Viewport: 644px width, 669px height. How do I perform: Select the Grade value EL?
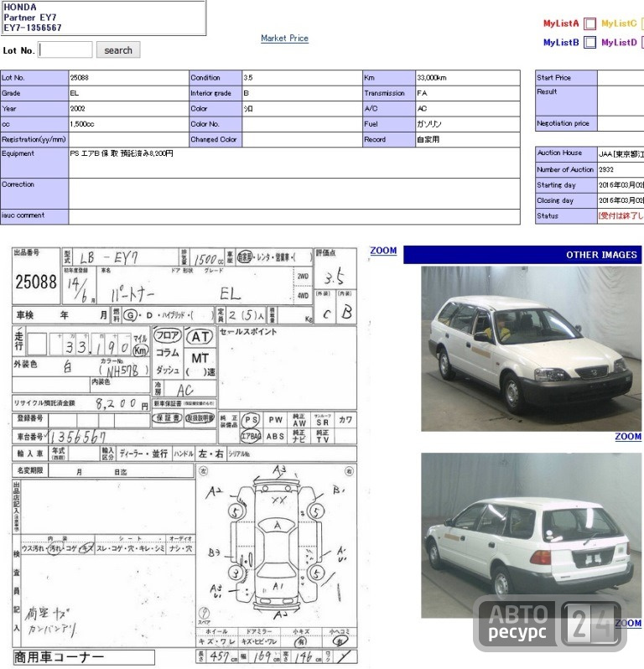point(75,93)
